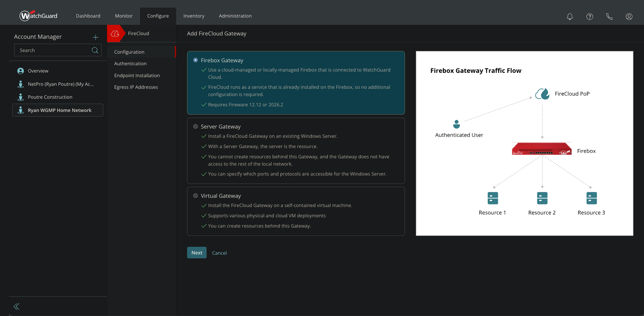Open Egress IP Addresses section
This screenshot has width=644, height=316.
136,87
